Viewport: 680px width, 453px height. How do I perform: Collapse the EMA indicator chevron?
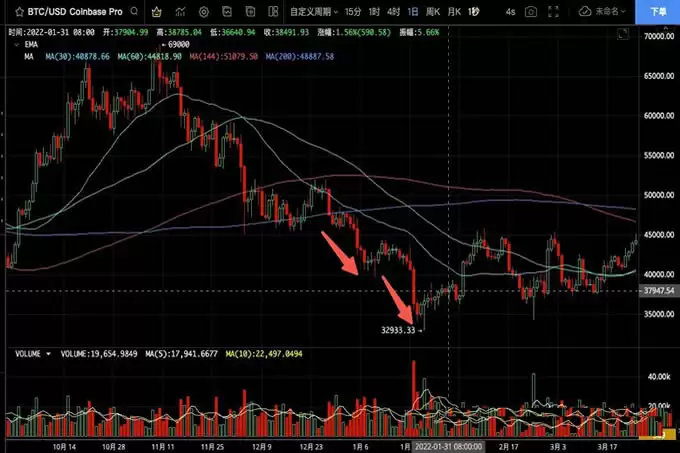point(14,44)
